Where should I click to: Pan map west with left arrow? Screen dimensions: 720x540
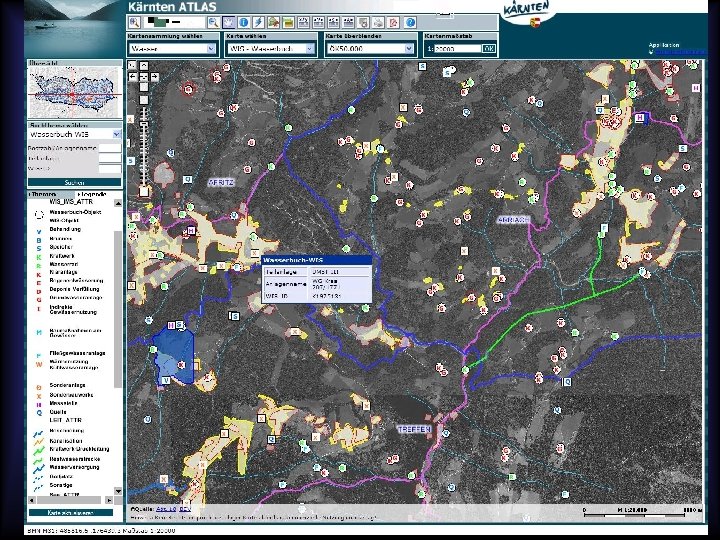(x=132, y=77)
